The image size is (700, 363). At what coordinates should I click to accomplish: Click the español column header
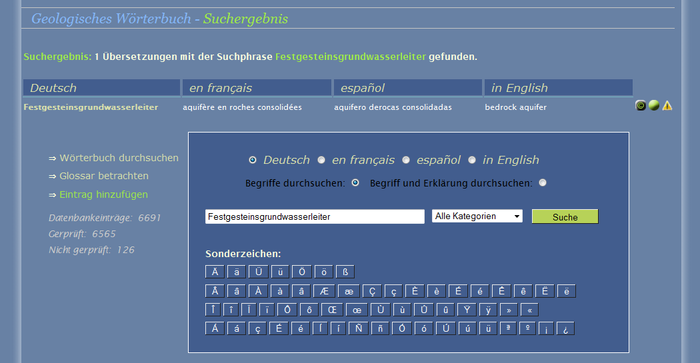pyautogui.click(x=408, y=88)
